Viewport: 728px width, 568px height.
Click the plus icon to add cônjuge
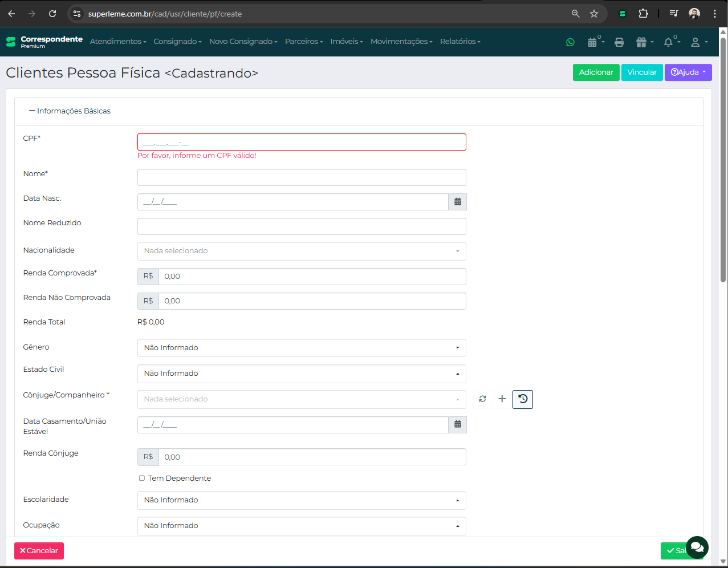pyautogui.click(x=502, y=399)
